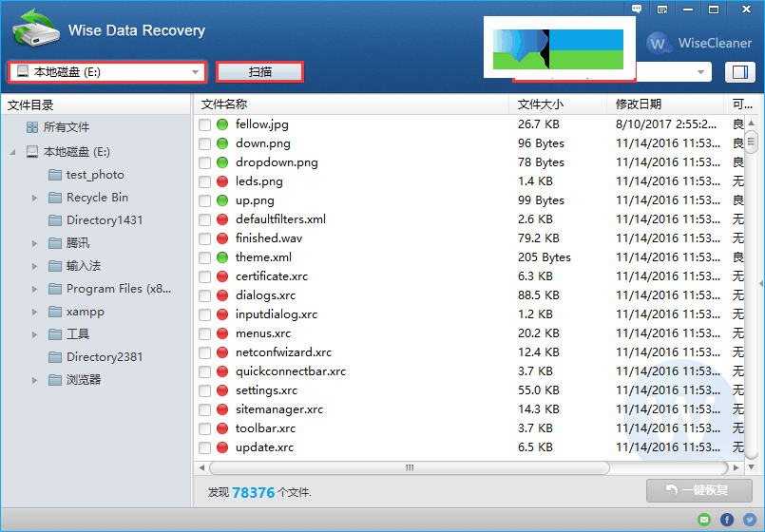The height and width of the screenshot is (532, 765).
Task: Select 所有文件 in directory tree
Action: 67,127
